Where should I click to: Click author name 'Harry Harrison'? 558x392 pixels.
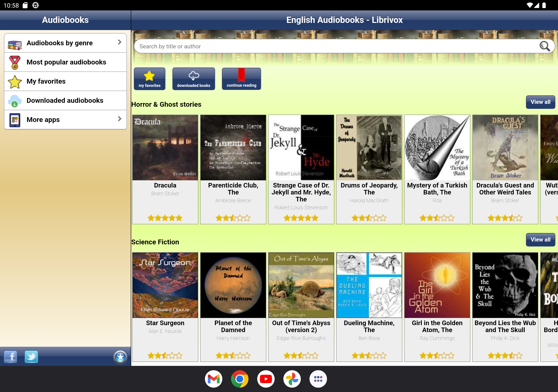[x=233, y=338]
